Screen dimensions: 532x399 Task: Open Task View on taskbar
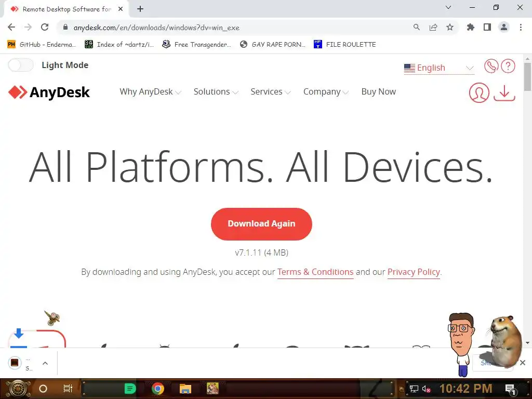pyautogui.click(x=68, y=389)
